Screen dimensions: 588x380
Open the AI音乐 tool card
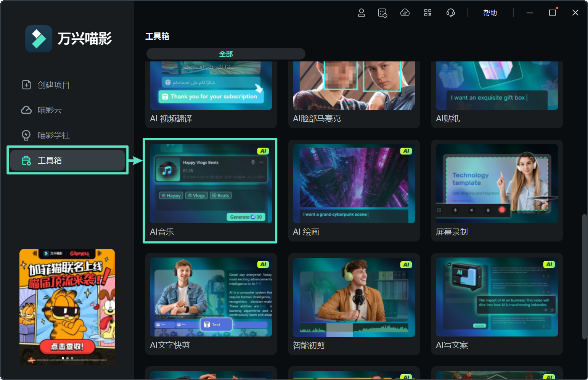210,183
